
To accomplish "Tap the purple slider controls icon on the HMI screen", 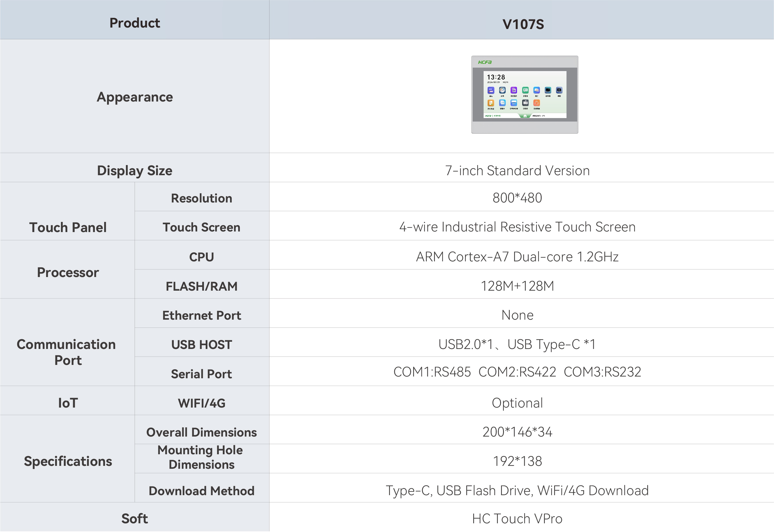I will pos(491,90).
